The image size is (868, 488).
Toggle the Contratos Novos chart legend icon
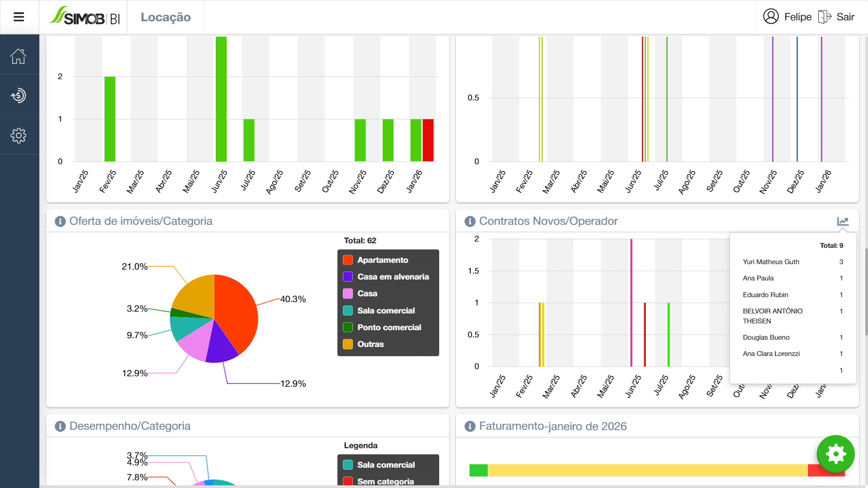(x=842, y=221)
